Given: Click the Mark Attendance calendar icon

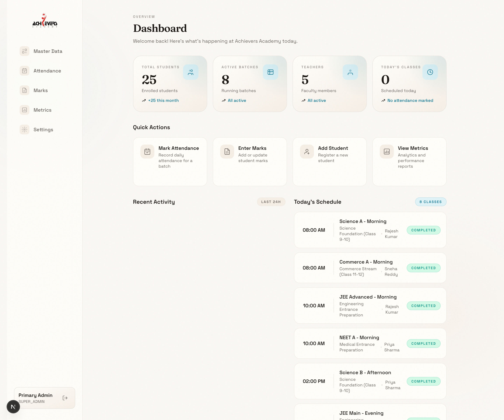Looking at the screenshot, I should (147, 151).
